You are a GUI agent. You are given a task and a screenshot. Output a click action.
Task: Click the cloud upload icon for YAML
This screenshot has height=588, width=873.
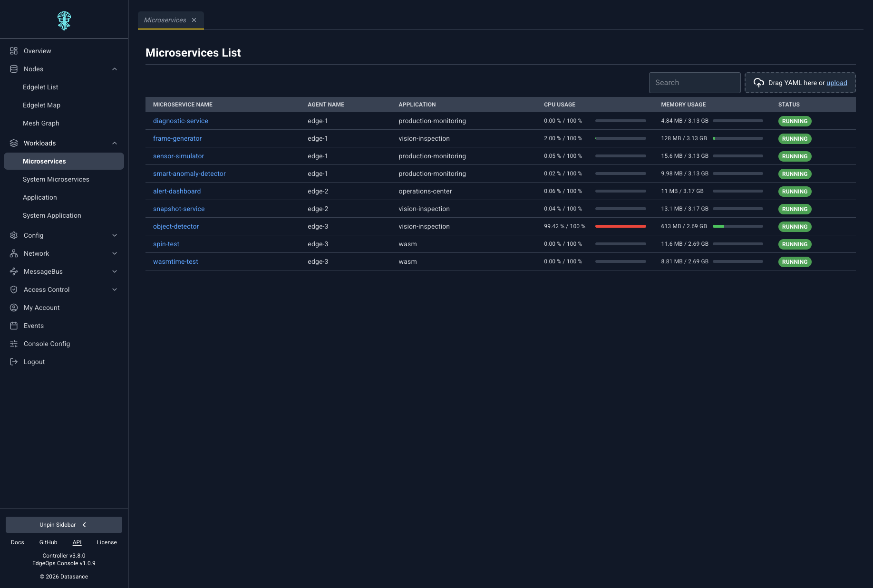tap(759, 83)
